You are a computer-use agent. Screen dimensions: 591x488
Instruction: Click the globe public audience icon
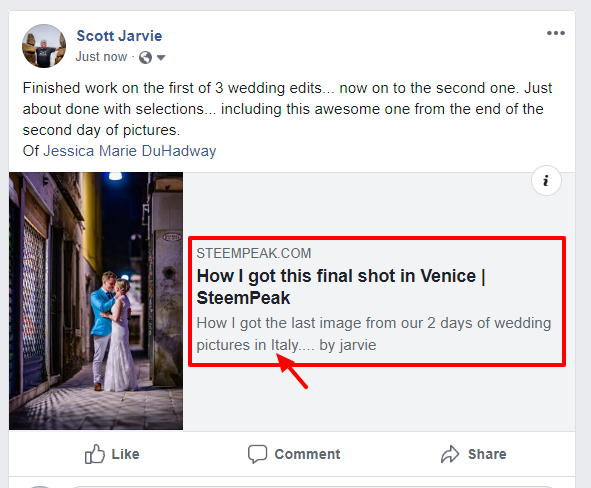click(x=145, y=58)
